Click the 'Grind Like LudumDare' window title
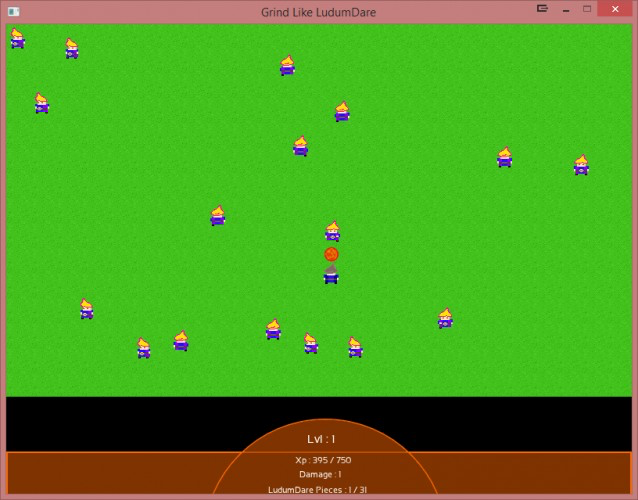The width and height of the screenshot is (638, 500). (x=319, y=12)
